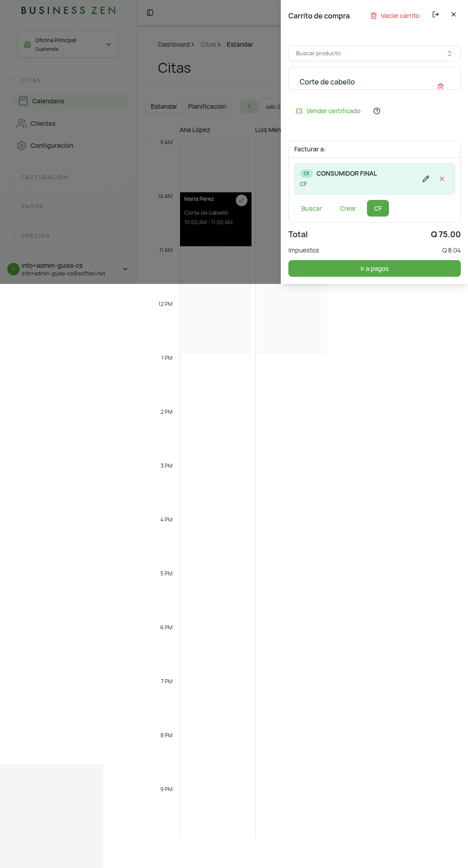Go to previous day with the green arrow
This screenshot has width=468, height=868.
249,106
